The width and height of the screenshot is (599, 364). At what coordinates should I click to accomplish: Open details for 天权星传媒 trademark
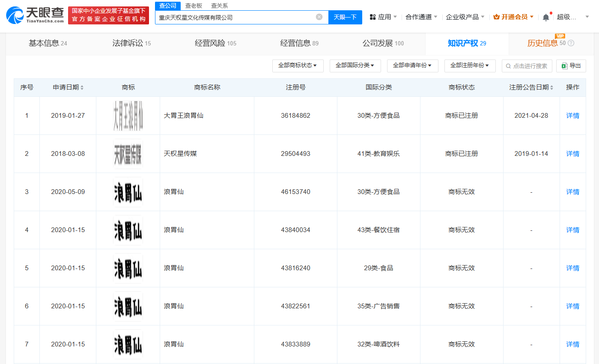coord(572,154)
